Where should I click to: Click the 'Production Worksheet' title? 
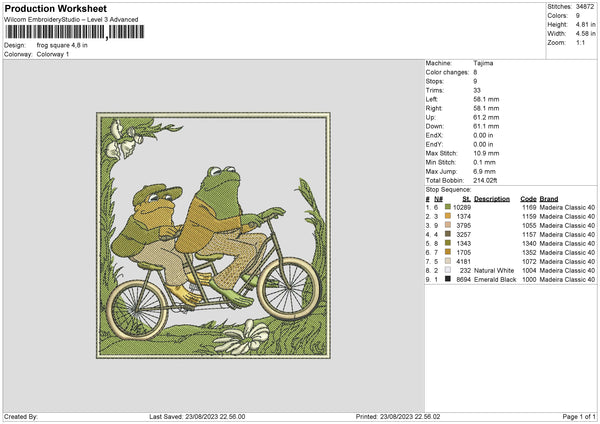point(55,8)
